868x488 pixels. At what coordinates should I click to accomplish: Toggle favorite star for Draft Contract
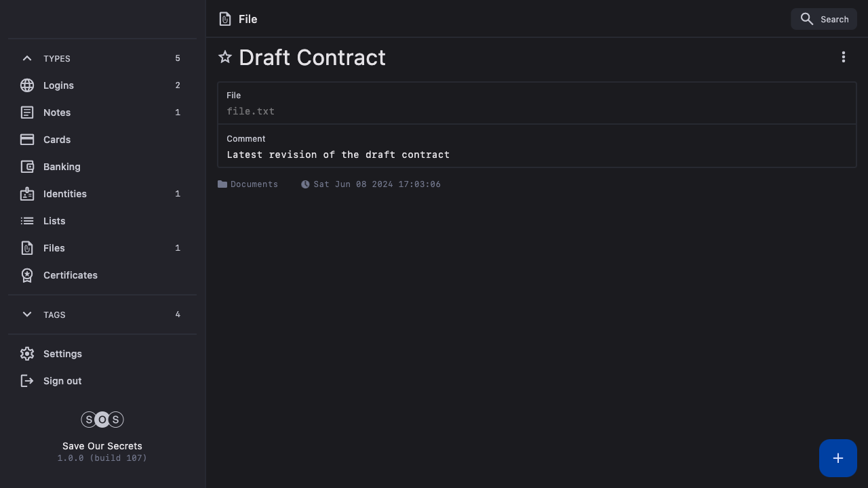coord(225,58)
